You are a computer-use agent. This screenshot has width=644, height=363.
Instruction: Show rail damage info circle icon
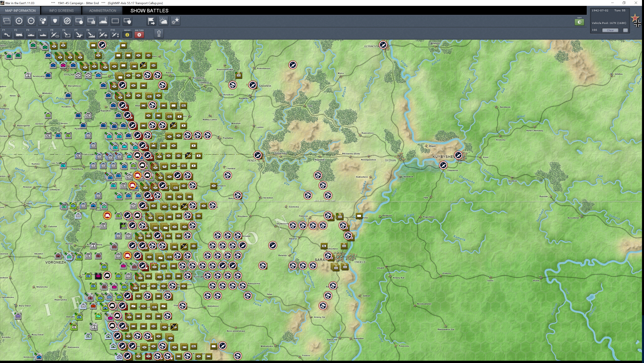point(67,21)
